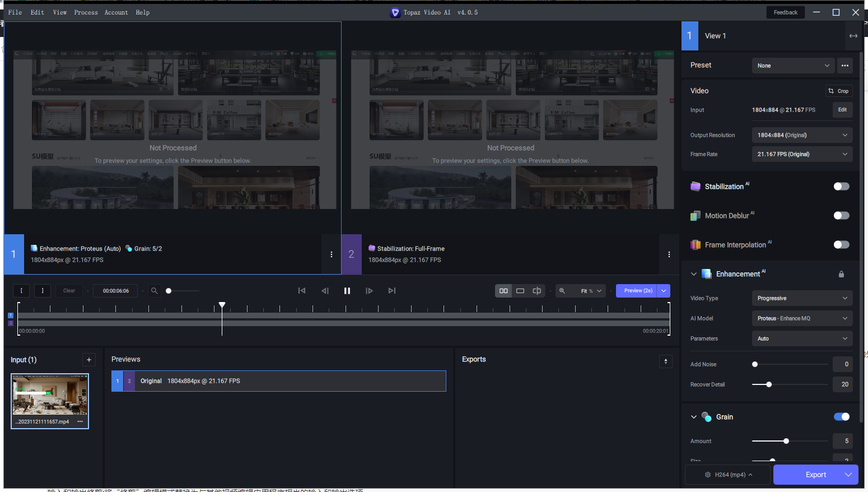Adjust the Add Noise slider

pos(790,364)
